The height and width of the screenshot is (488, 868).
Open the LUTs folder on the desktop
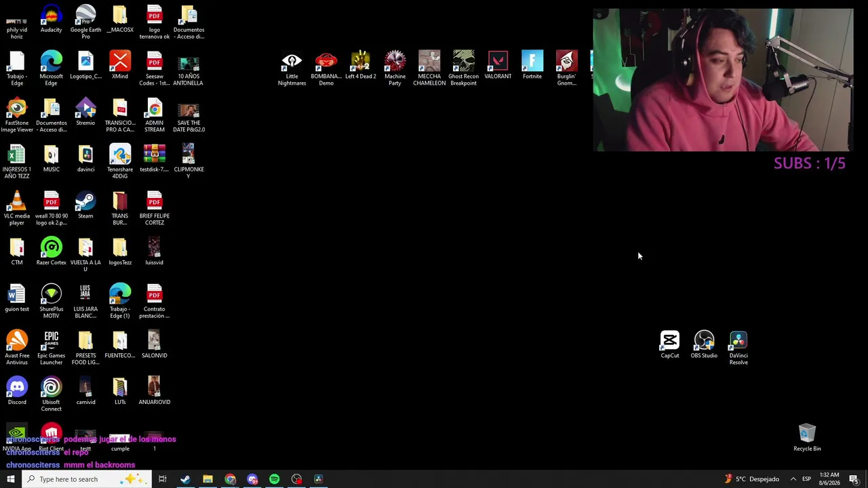[120, 392]
